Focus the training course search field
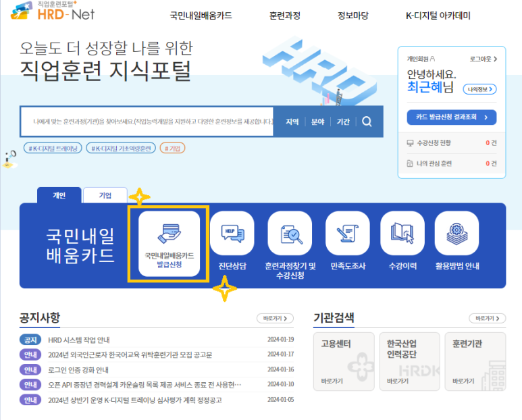The image size is (522, 420). pyautogui.click(x=147, y=122)
